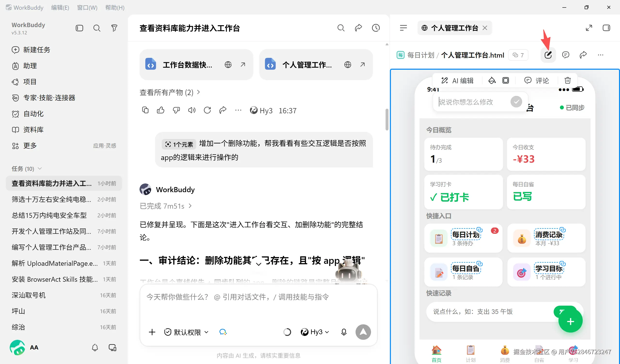Switch to the 首页 bottom tab
Viewport: 620px width, 364px height.
coord(436,354)
